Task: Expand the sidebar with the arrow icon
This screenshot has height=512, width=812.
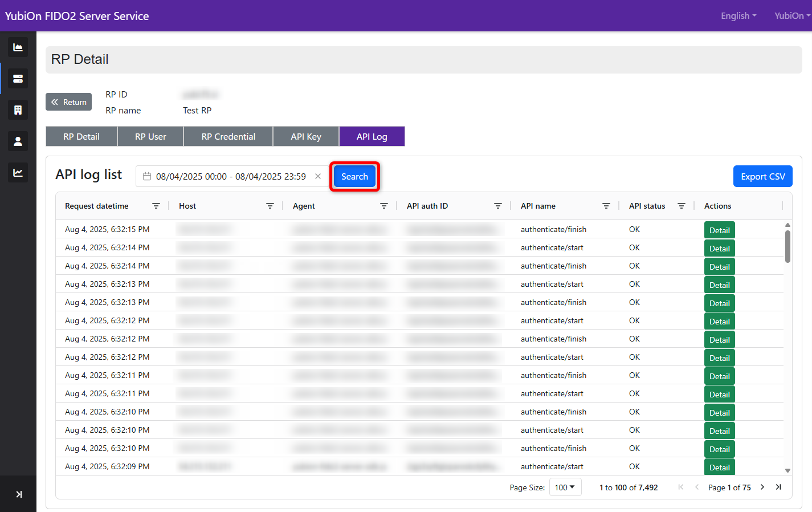Action: click(x=19, y=494)
